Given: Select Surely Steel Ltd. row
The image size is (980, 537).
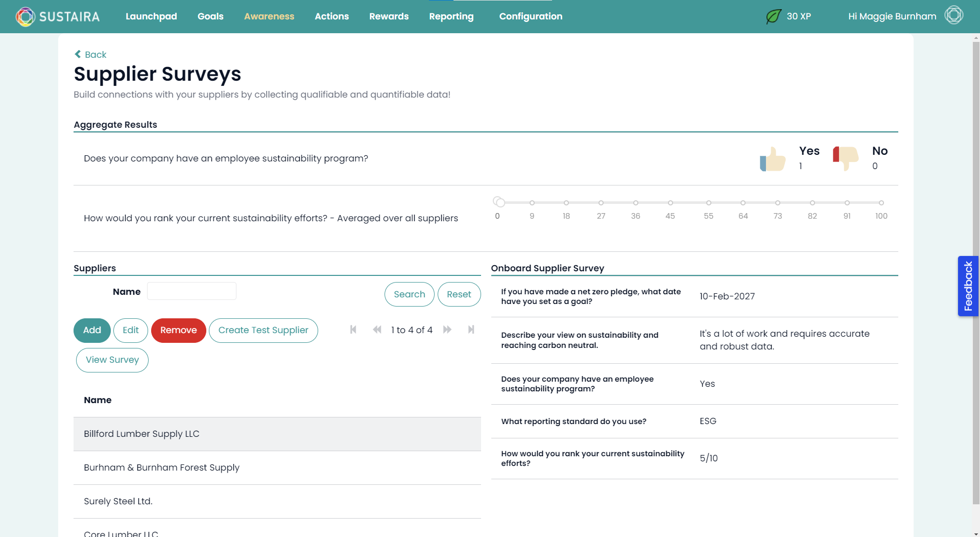Looking at the screenshot, I should [x=277, y=501].
